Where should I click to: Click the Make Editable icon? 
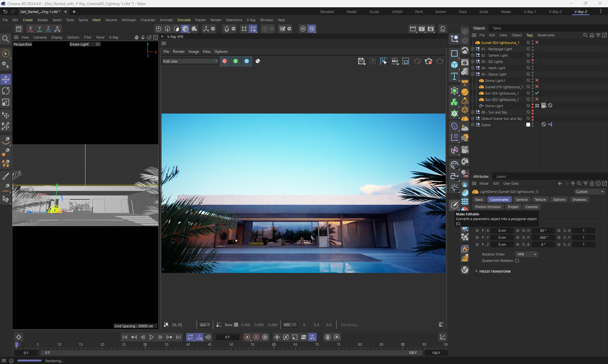[x=454, y=205]
